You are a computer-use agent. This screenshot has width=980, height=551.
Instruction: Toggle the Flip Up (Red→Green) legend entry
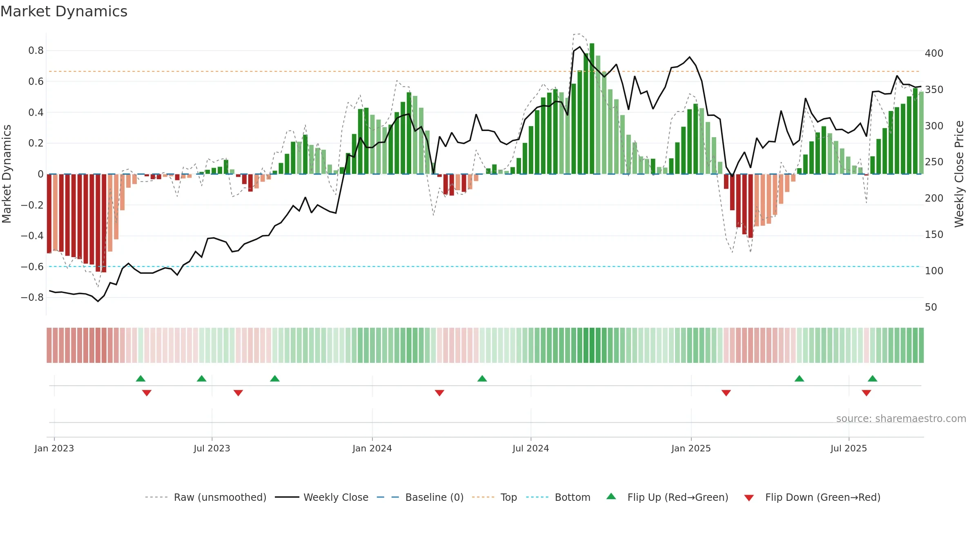pyautogui.click(x=667, y=497)
